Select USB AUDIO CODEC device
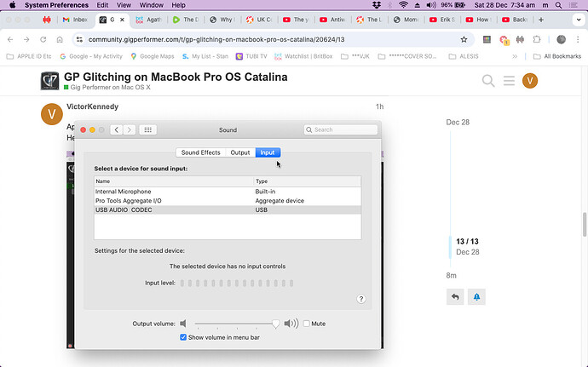Image resolution: width=588 pixels, height=367 pixels. point(228,210)
